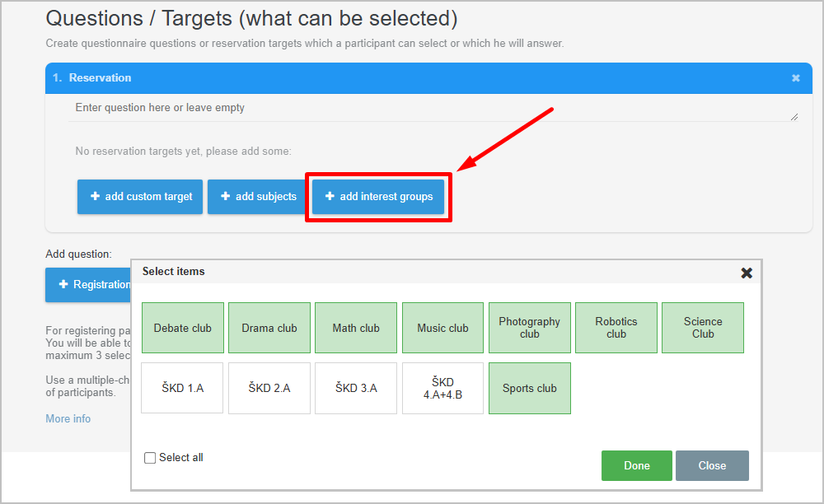Select the ŠKD 4.A+4.B tile
Screen dimensions: 824x504
click(442, 388)
